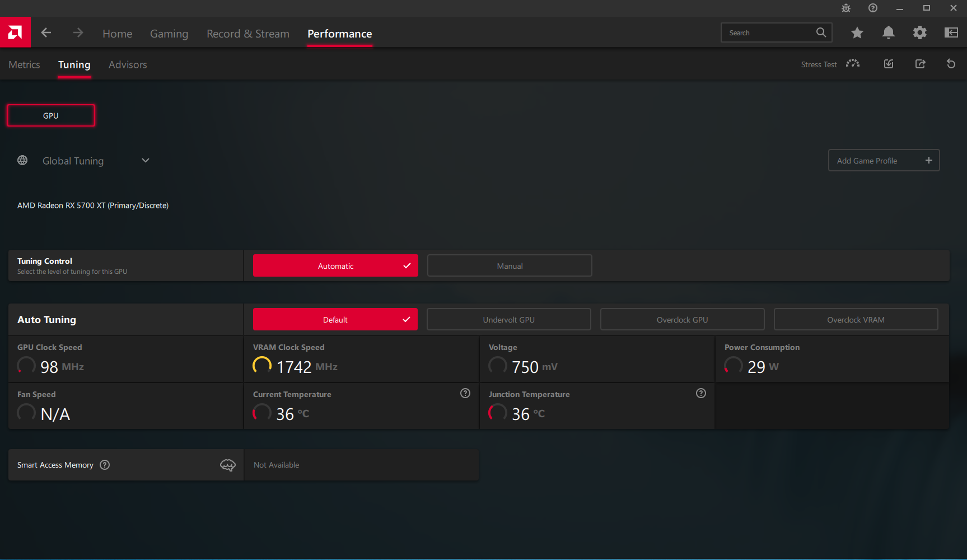Image resolution: width=967 pixels, height=560 pixels.
Task: Open the Record & Stream tab
Action: pos(248,34)
